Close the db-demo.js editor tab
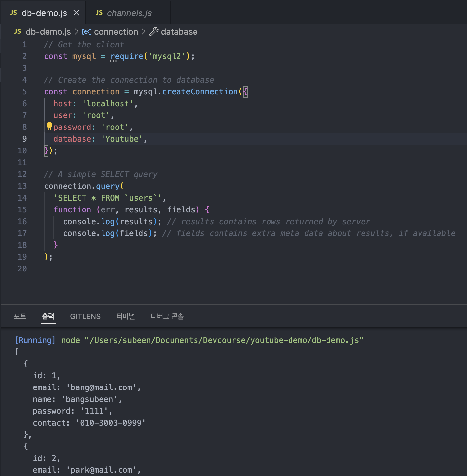 (x=76, y=13)
